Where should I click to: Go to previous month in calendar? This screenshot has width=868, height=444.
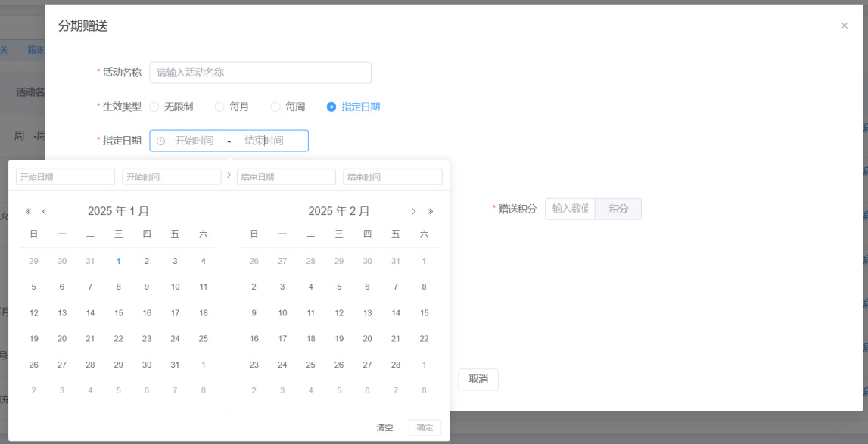click(45, 211)
